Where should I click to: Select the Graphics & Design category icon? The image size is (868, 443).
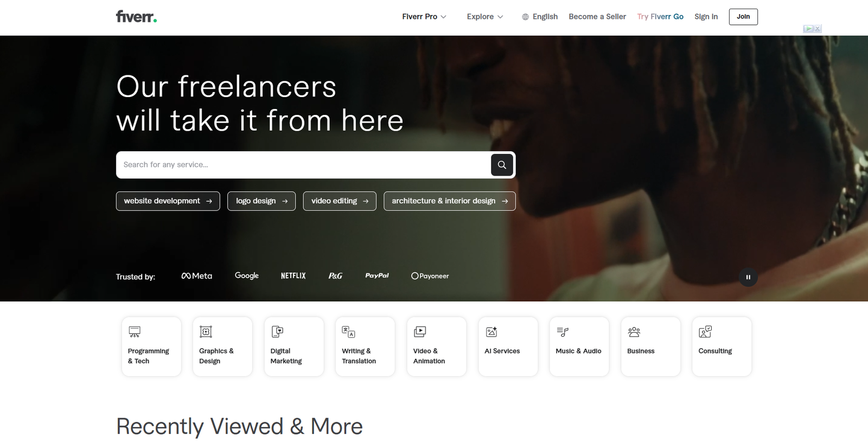pyautogui.click(x=206, y=332)
